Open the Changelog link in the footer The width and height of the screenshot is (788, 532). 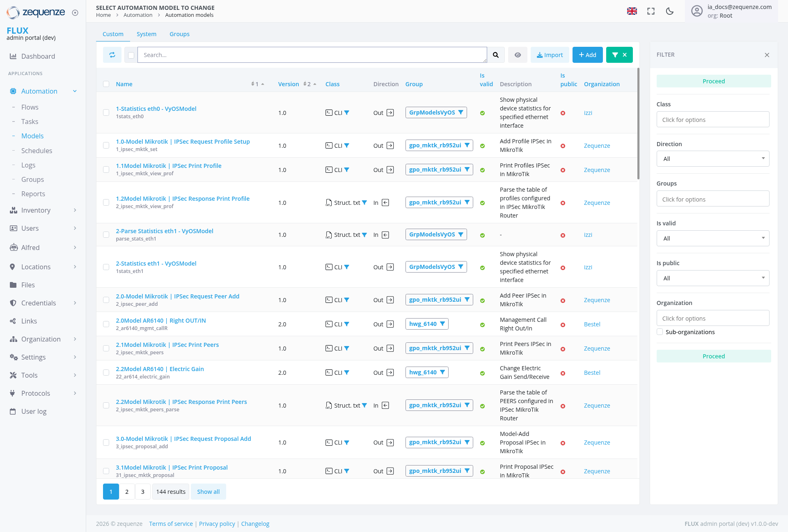(x=255, y=523)
